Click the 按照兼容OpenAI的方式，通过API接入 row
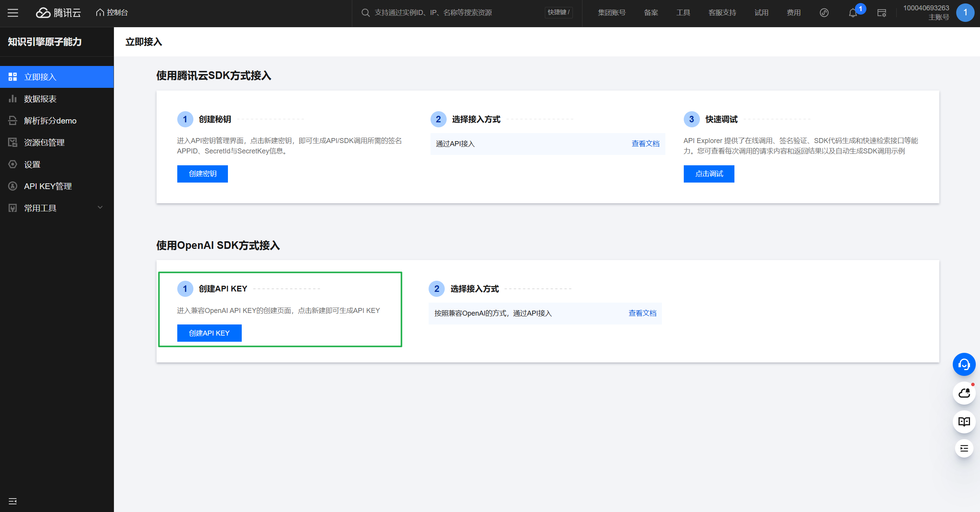Screen dimensions: 980x512 [545, 313]
